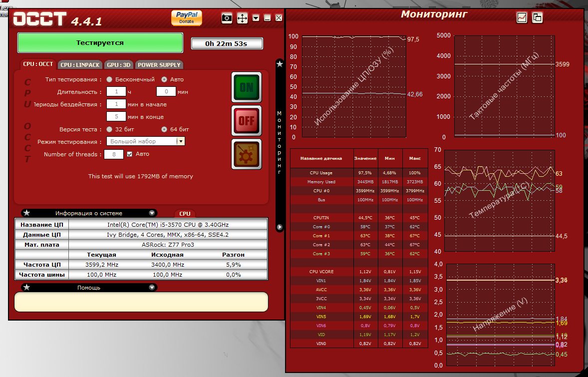Image resolution: width=588 pixels, height=377 pixels.
Task: Click the VIN5 sensor name
Action: coord(321,317)
